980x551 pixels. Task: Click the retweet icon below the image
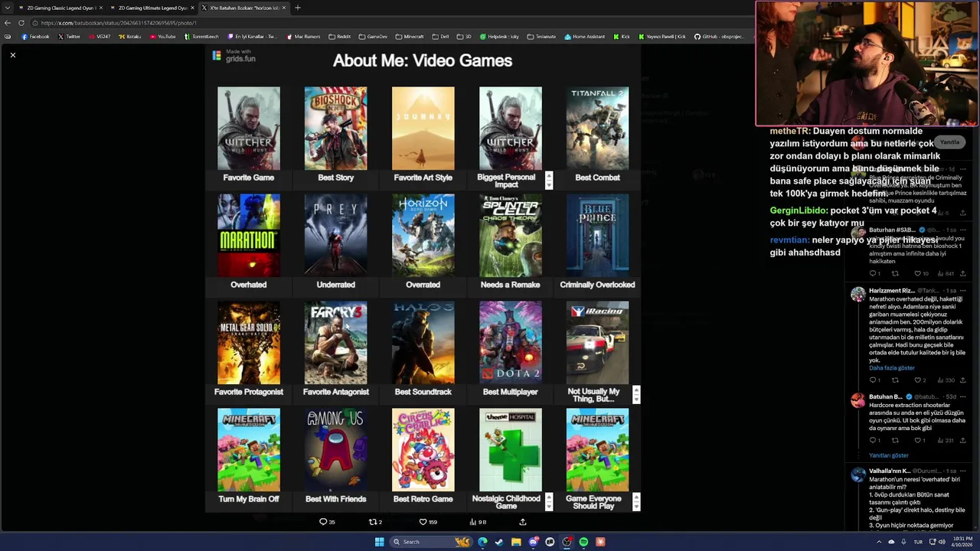[373, 522]
